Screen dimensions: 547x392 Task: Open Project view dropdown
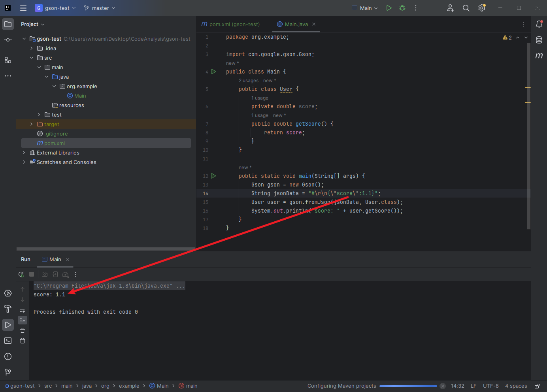click(33, 24)
